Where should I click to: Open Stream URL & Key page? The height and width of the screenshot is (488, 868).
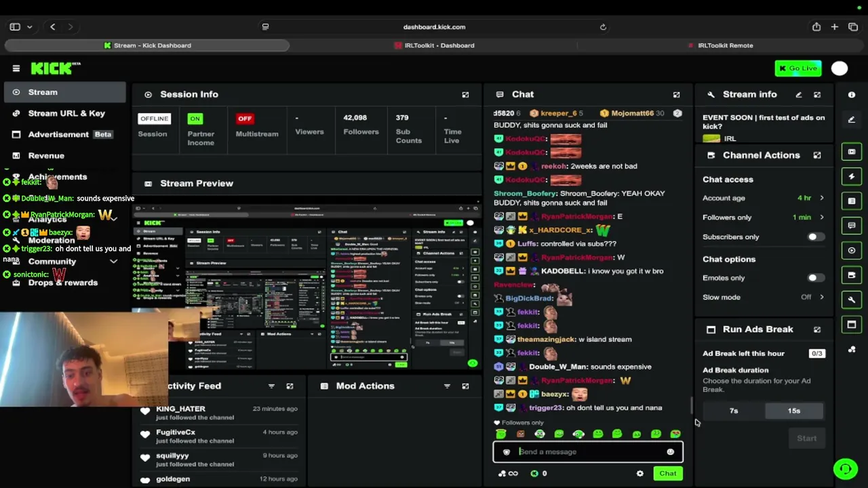pyautogui.click(x=64, y=113)
